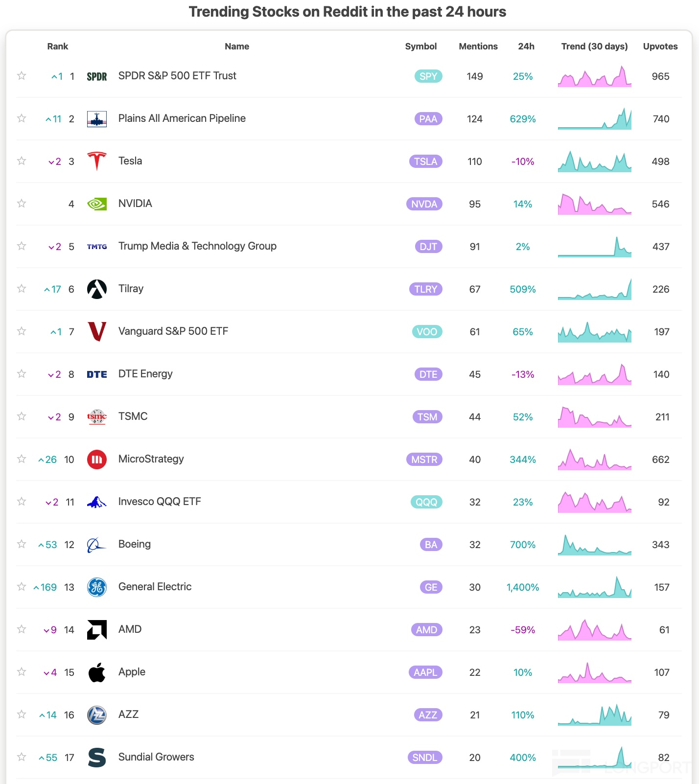Open the Vanguard S&P 500 ETF link
This screenshot has width=699, height=784.
[x=173, y=331]
